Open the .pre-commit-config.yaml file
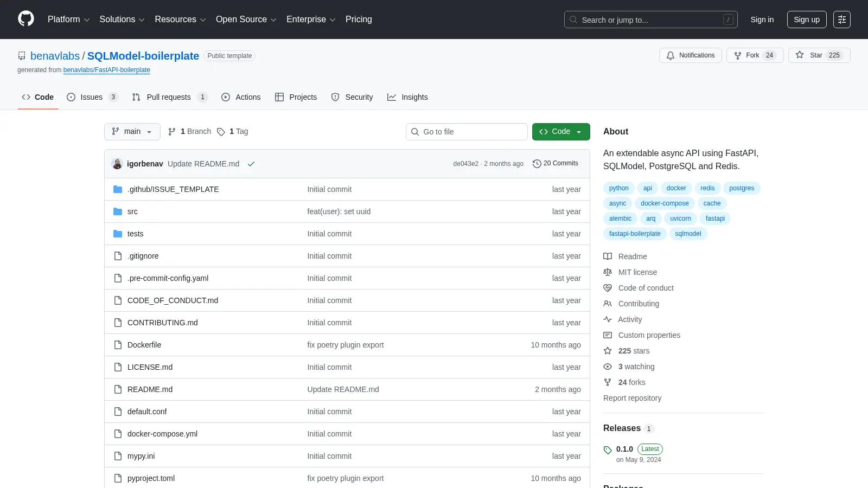868x488 pixels. click(168, 278)
